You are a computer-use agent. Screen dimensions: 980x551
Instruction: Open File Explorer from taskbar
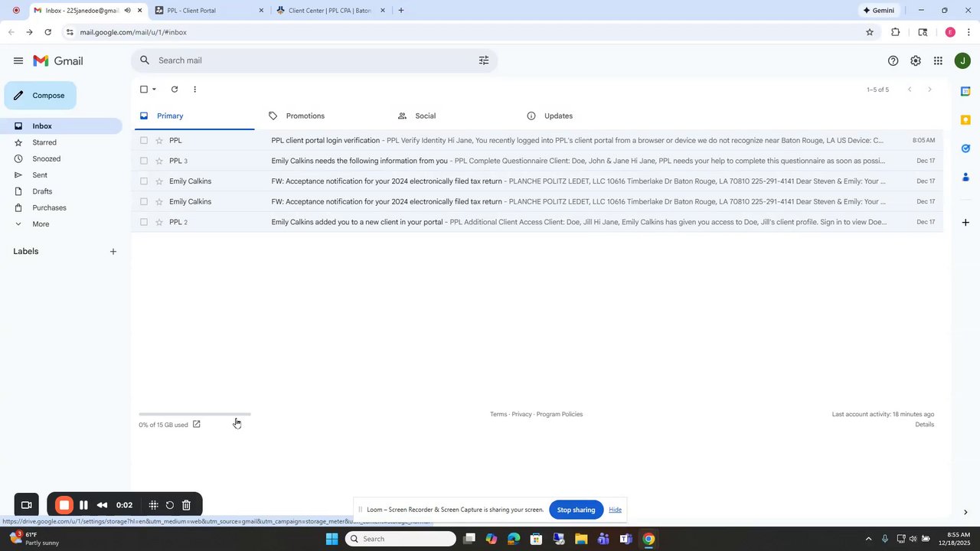coord(581,539)
